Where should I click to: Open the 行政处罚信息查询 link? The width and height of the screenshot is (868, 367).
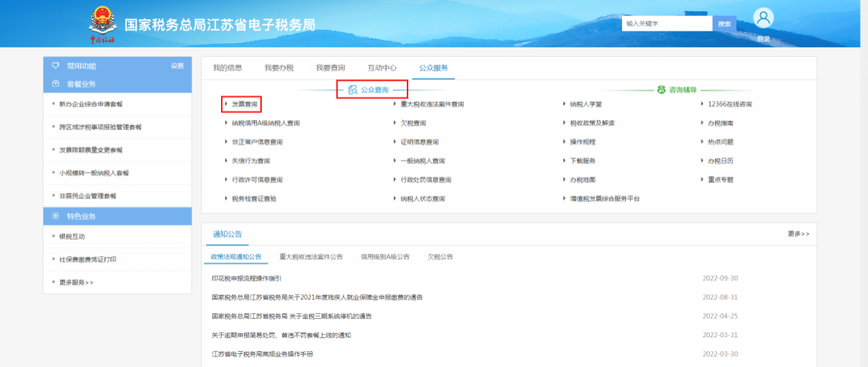(x=426, y=180)
